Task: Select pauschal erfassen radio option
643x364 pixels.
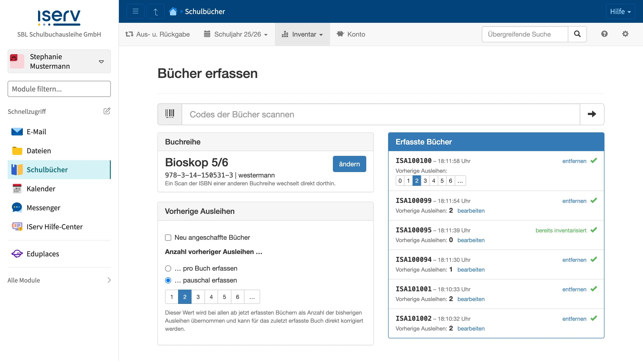Action: point(168,281)
